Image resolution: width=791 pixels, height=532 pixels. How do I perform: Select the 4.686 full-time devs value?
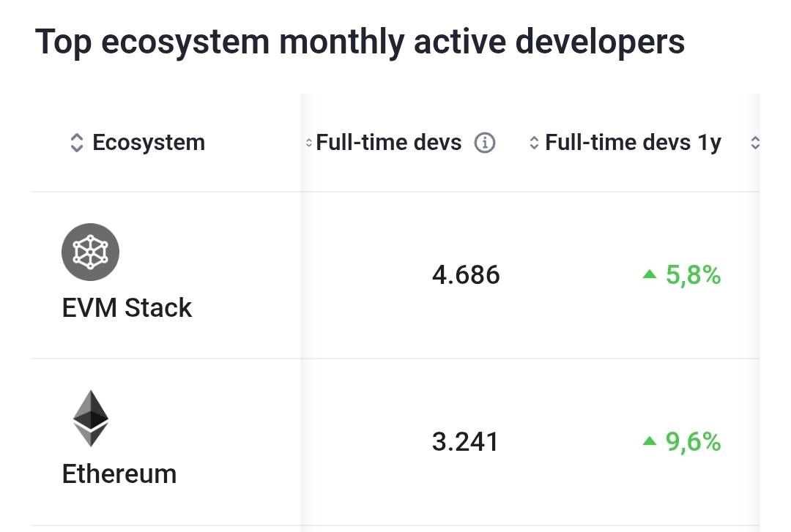pos(466,275)
